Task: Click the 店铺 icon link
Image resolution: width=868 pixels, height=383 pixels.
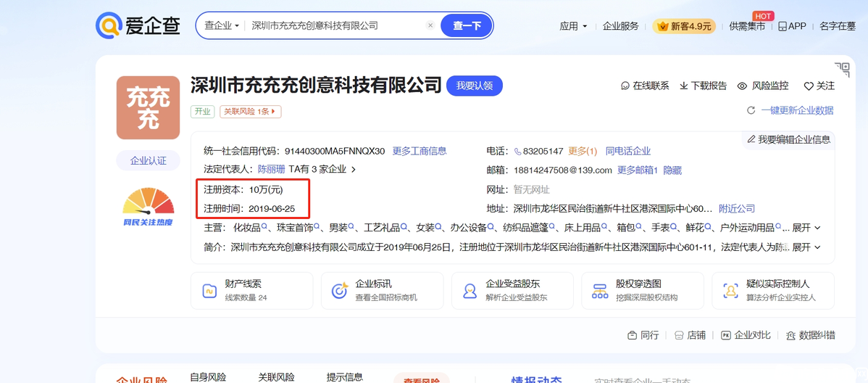Action: [x=690, y=335]
